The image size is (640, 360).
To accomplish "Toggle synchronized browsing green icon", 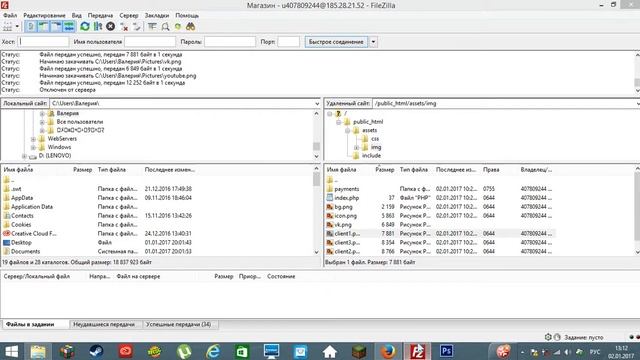I will pyautogui.click(x=178, y=27).
